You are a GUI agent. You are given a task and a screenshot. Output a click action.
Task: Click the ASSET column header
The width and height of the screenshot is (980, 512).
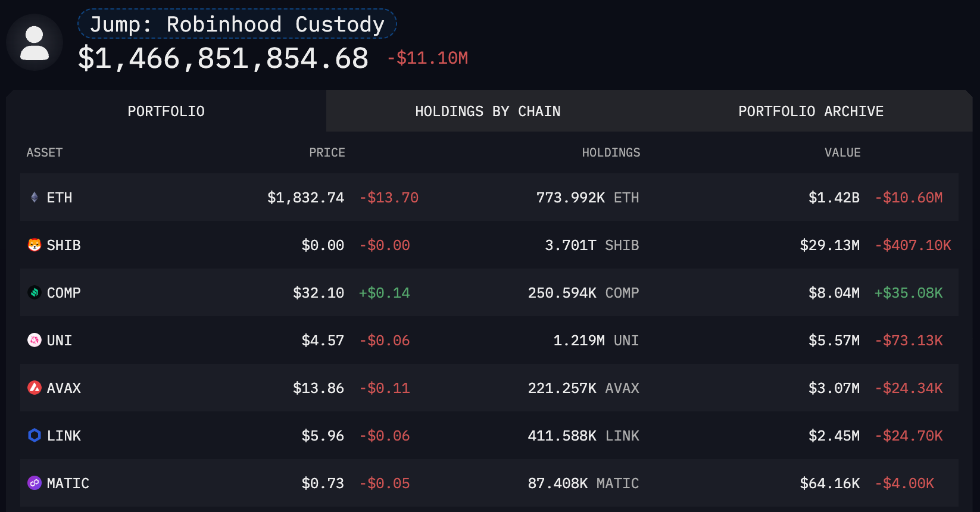tap(45, 152)
